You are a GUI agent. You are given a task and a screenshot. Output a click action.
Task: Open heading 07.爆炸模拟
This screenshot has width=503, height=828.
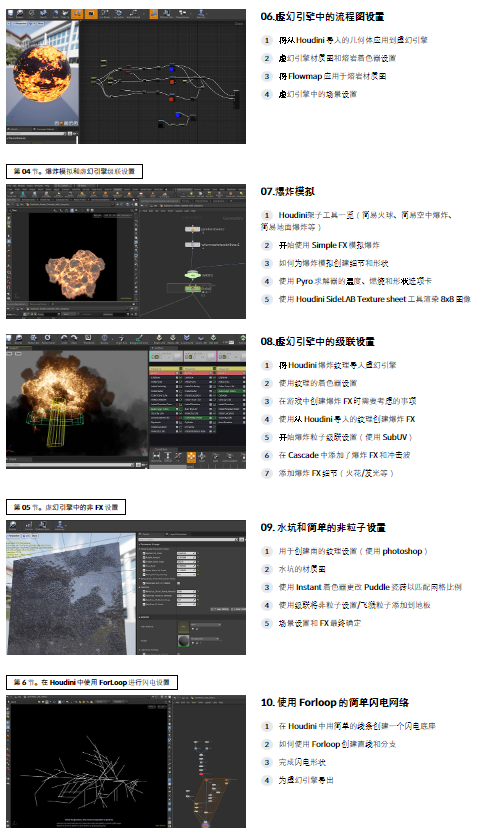click(288, 192)
